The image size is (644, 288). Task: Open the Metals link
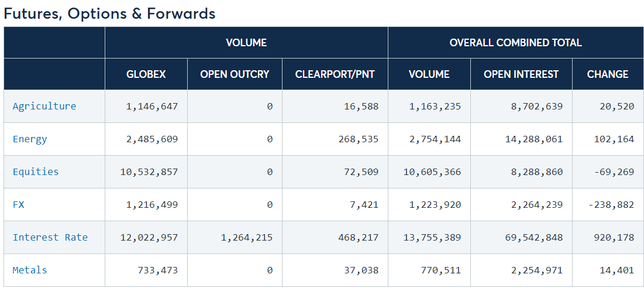[x=30, y=270]
